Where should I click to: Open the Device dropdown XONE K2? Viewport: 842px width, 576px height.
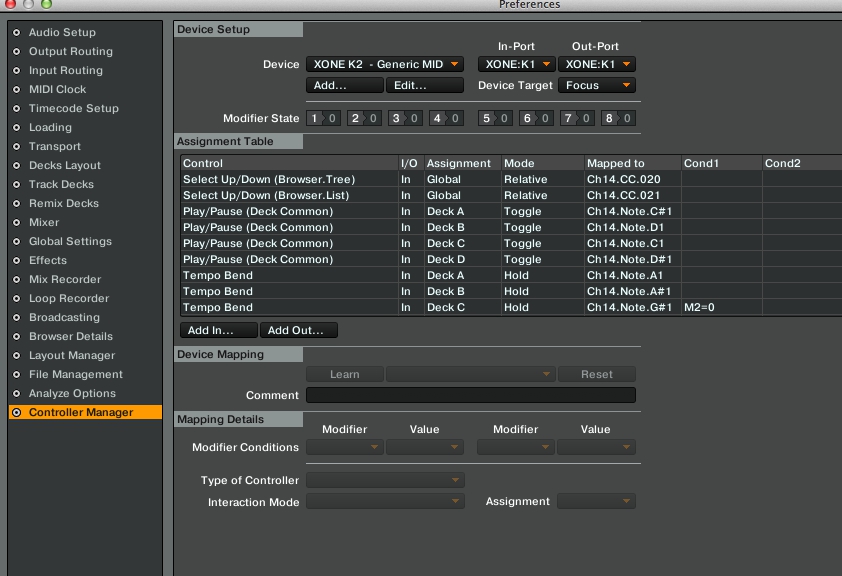[385, 65]
